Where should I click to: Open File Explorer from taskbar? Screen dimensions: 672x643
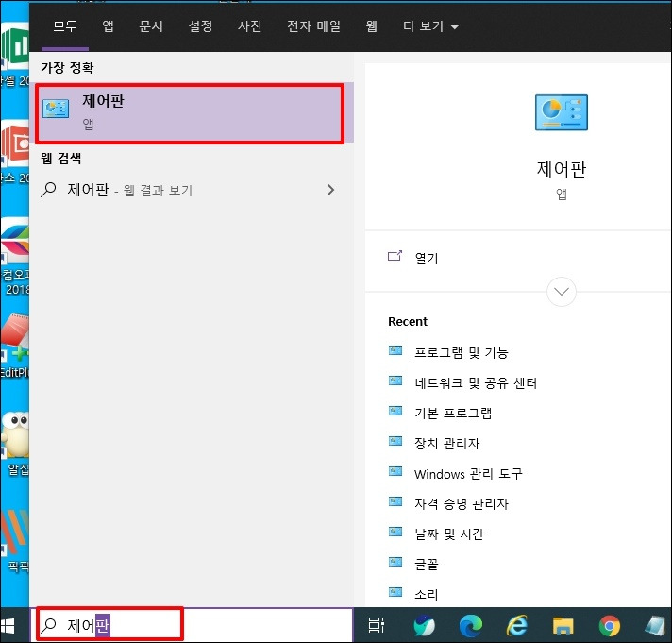tap(563, 626)
